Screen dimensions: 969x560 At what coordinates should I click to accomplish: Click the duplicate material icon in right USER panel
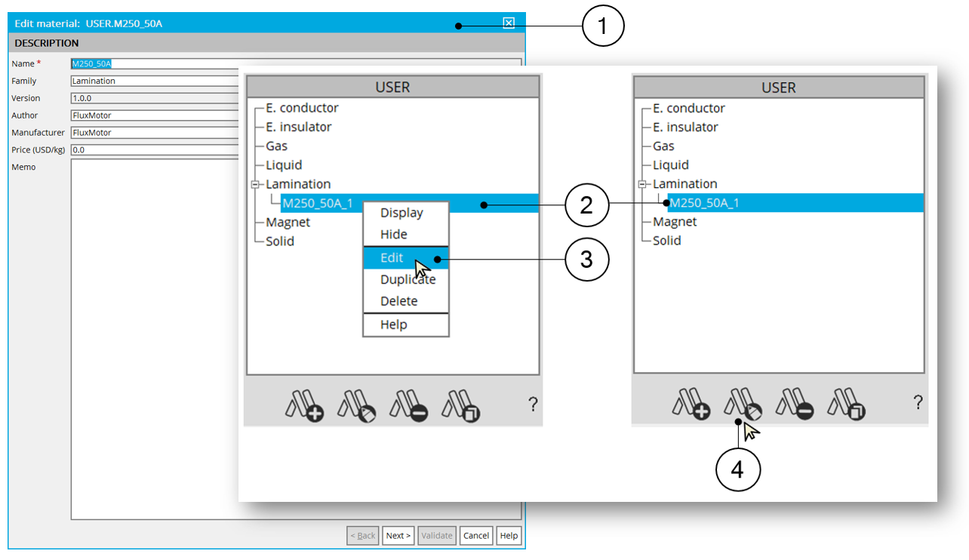(847, 403)
